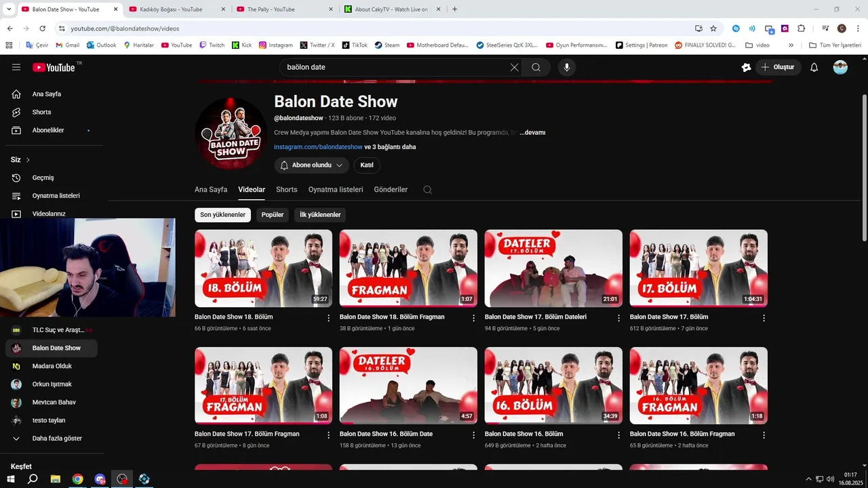Image resolution: width=868 pixels, height=488 pixels.
Task: Open the YouTube hamburger guide menu
Action: click(x=16, y=67)
